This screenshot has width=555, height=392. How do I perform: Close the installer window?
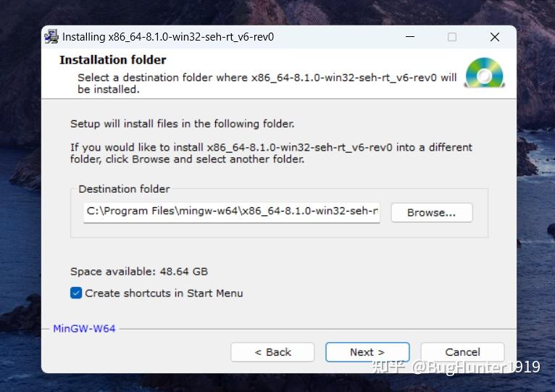tap(495, 37)
